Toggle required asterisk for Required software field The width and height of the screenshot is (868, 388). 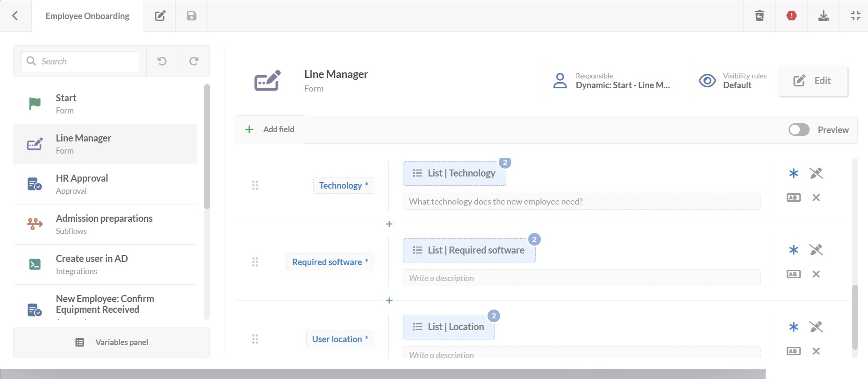point(794,250)
